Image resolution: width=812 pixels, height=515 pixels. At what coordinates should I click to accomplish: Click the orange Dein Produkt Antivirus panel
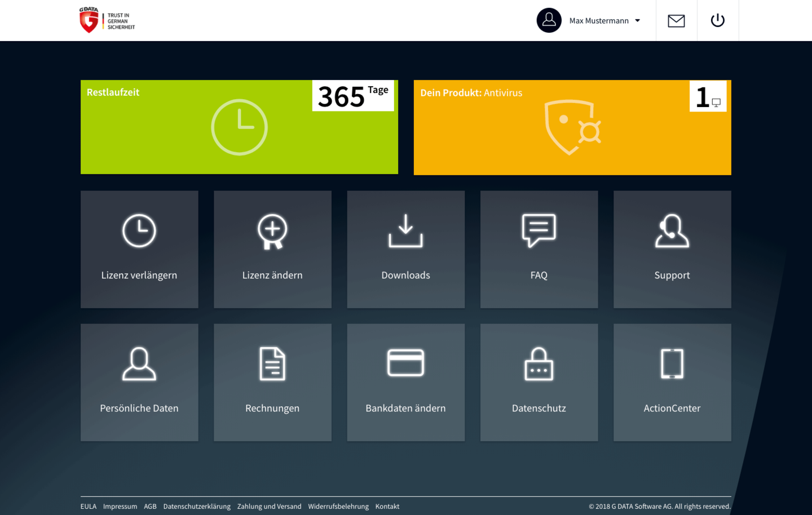pos(572,127)
